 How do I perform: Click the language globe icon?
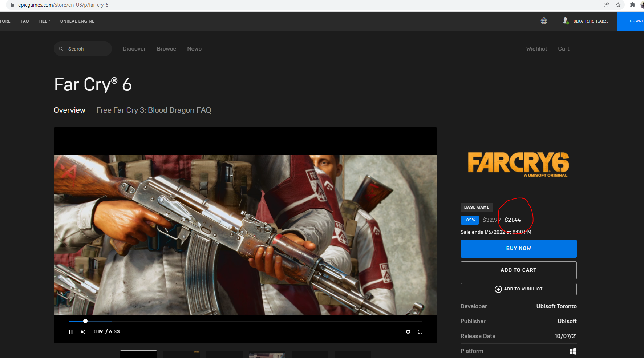click(x=544, y=21)
